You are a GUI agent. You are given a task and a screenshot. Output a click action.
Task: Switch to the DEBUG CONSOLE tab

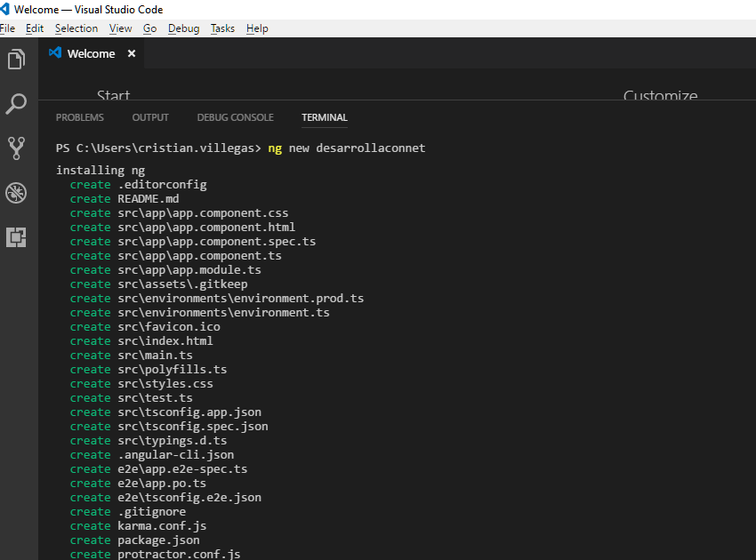click(235, 116)
